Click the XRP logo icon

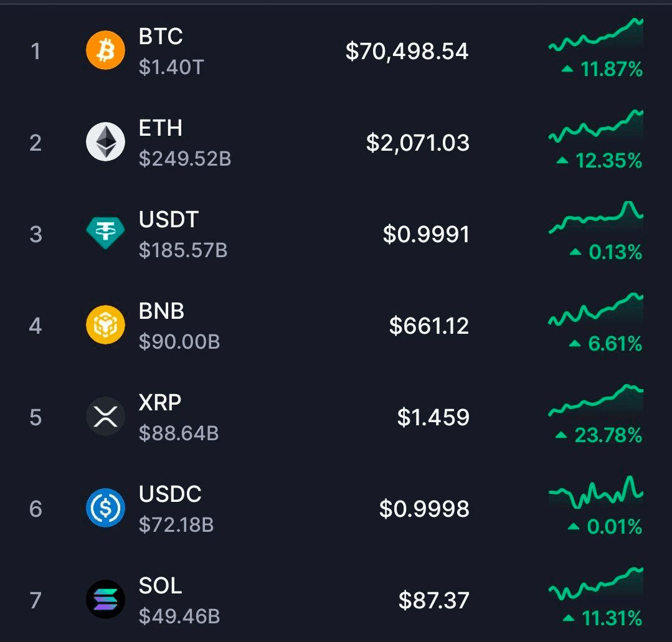[x=105, y=417]
